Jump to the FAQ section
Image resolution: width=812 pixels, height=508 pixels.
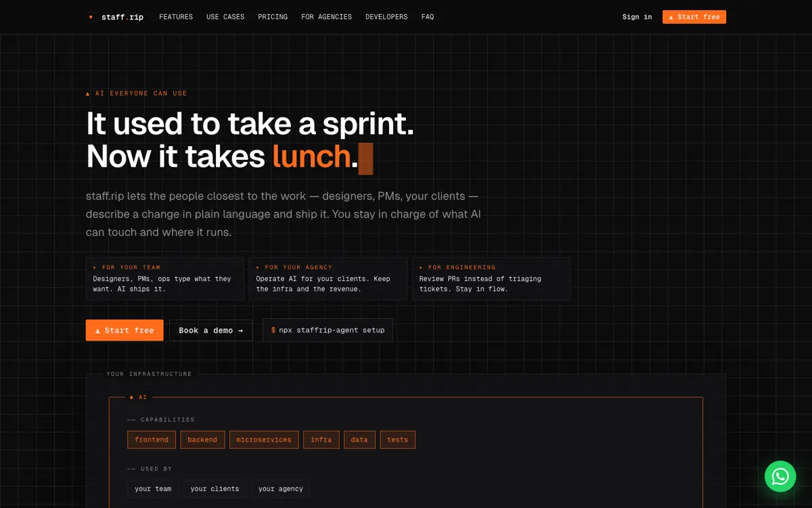(428, 17)
